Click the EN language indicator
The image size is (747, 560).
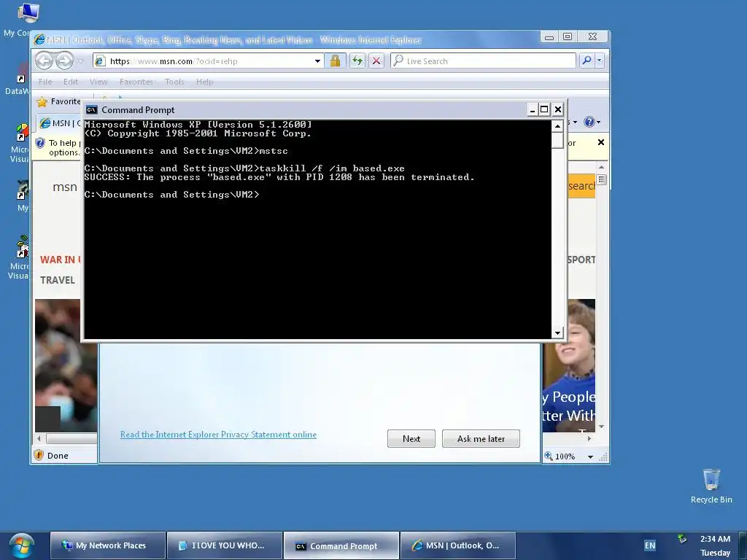(x=650, y=545)
